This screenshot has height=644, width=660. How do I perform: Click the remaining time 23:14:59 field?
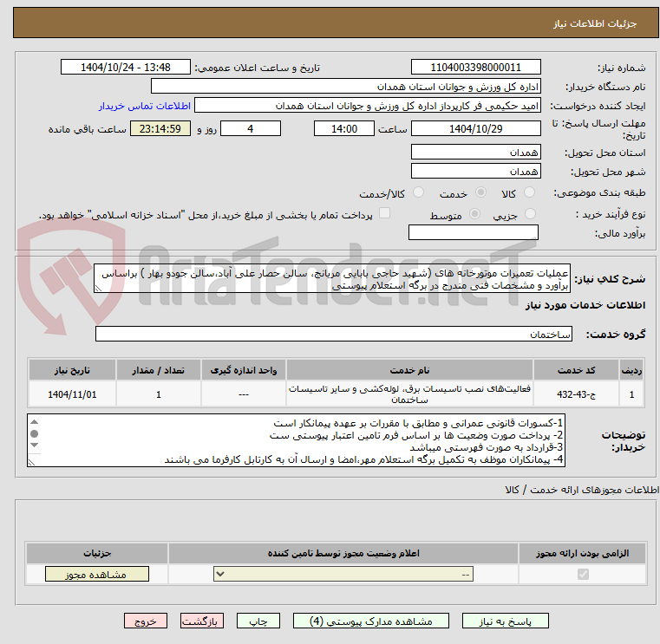tap(160, 129)
